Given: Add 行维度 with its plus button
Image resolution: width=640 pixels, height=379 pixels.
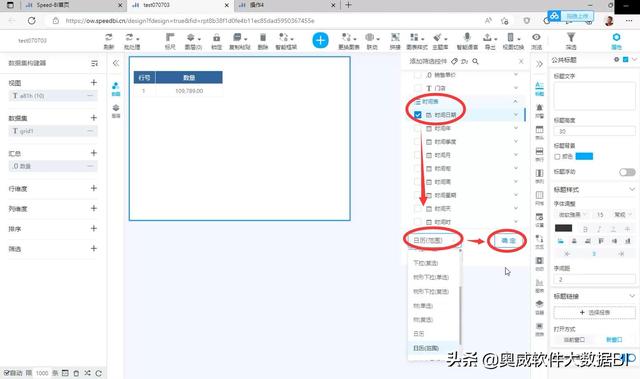Looking at the screenshot, I should coord(93,188).
